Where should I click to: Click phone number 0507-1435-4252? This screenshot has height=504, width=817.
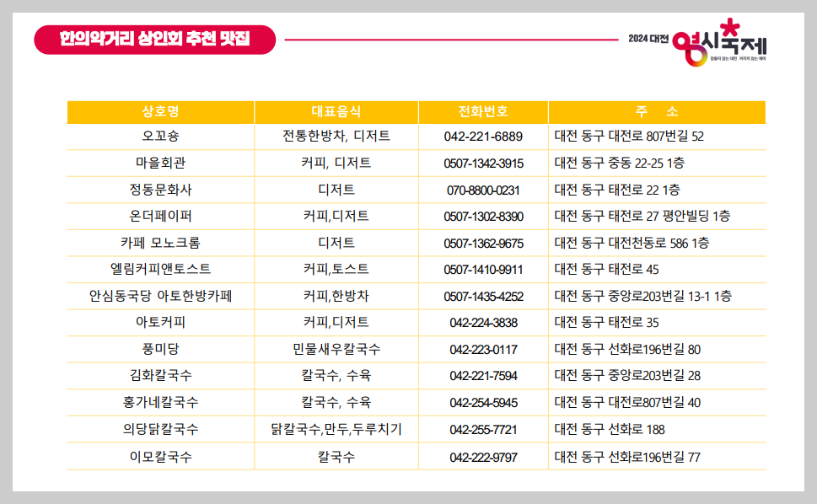pyautogui.click(x=483, y=297)
